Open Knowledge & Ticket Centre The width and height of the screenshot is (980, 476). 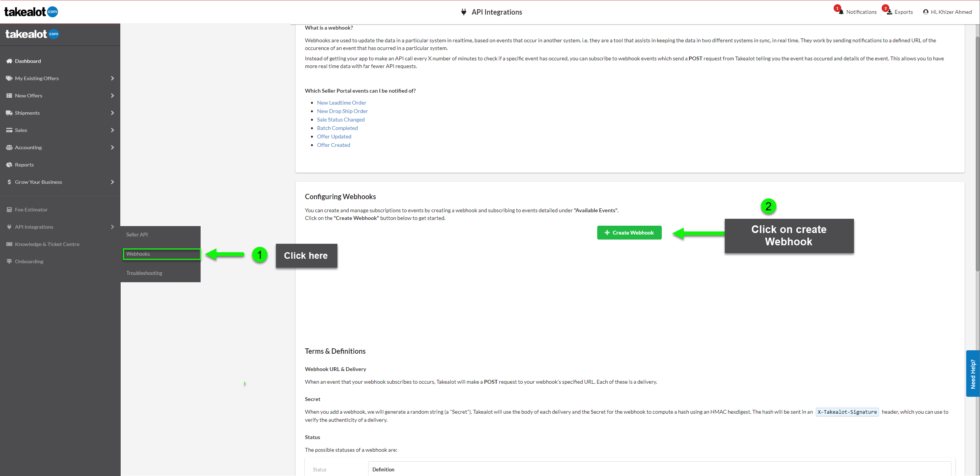click(47, 244)
